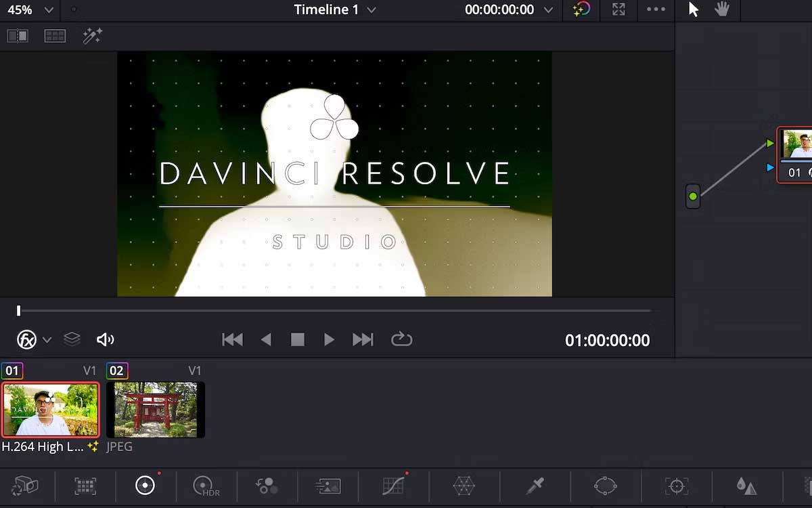Open the timecode display options dropdown
Image resolution: width=812 pixels, height=508 pixels.
click(x=548, y=10)
